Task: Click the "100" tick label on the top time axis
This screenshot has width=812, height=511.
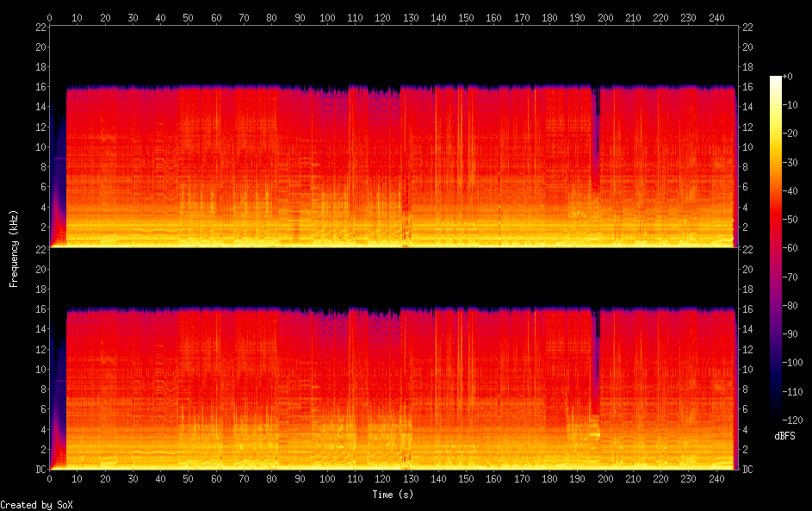Action: (327, 17)
